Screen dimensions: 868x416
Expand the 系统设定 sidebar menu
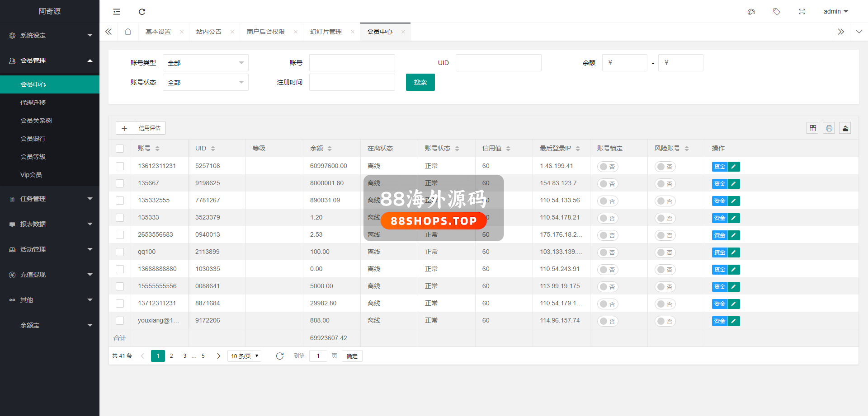pos(50,35)
